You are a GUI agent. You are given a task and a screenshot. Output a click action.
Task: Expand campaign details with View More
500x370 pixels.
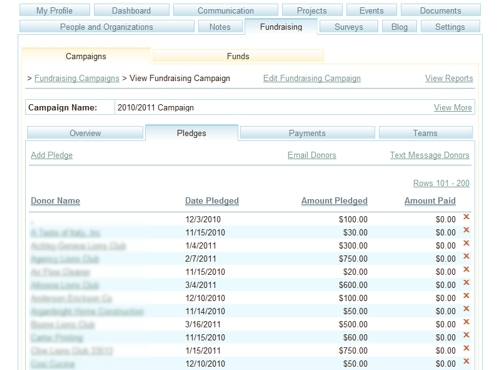pos(453,108)
